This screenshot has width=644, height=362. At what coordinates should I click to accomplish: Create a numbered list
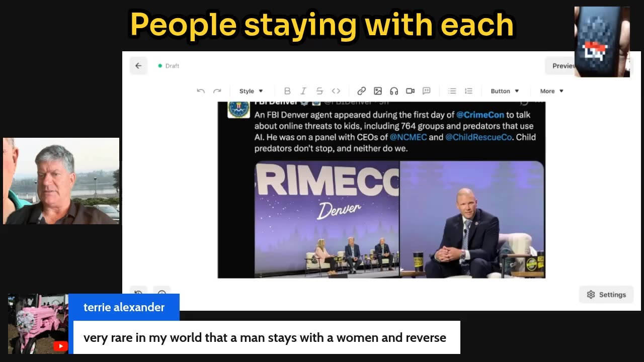coord(468,91)
